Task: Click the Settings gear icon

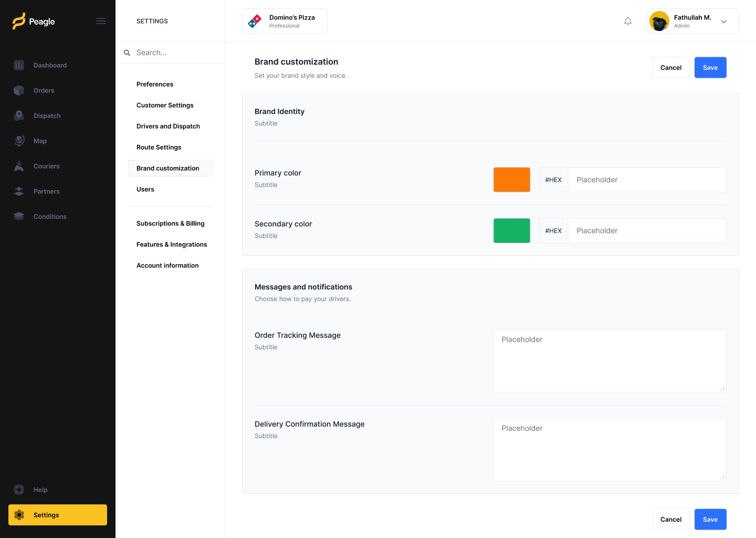Action: pyautogui.click(x=19, y=515)
